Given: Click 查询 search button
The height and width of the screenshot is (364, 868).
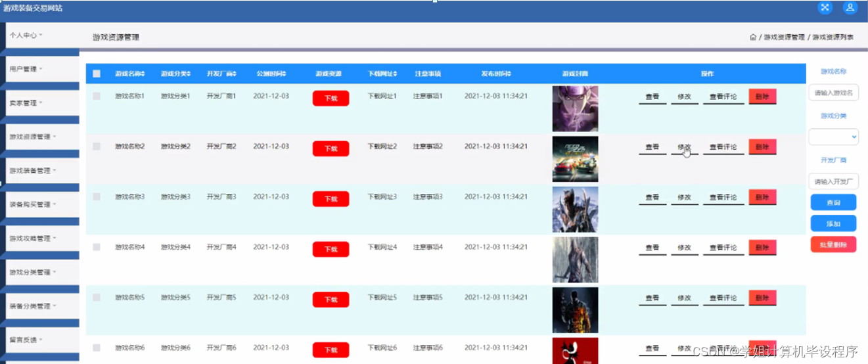Looking at the screenshot, I should point(833,202).
